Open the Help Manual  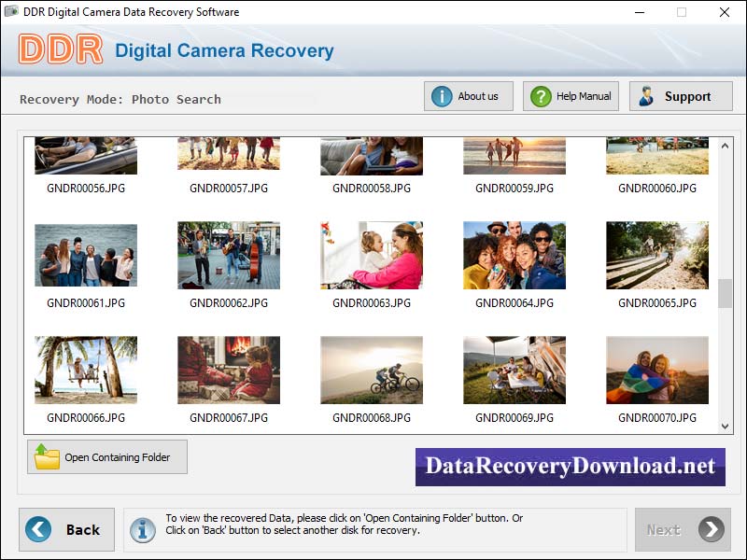click(x=571, y=95)
